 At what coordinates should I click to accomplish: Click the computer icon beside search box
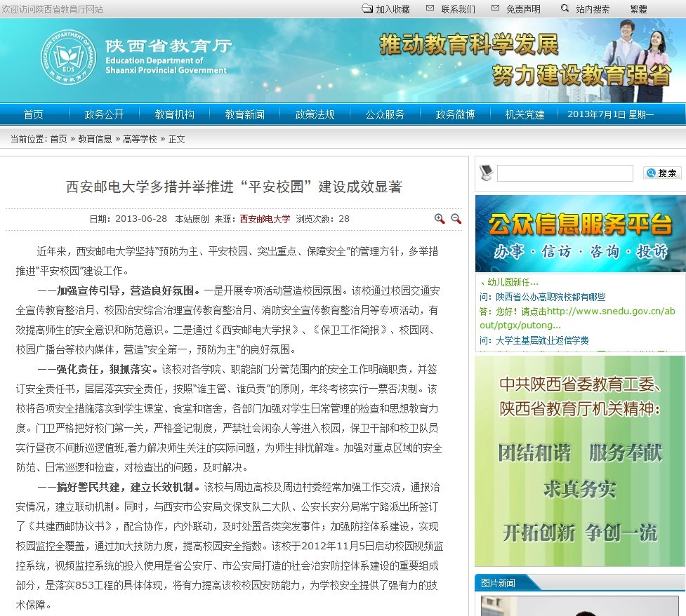tap(487, 173)
